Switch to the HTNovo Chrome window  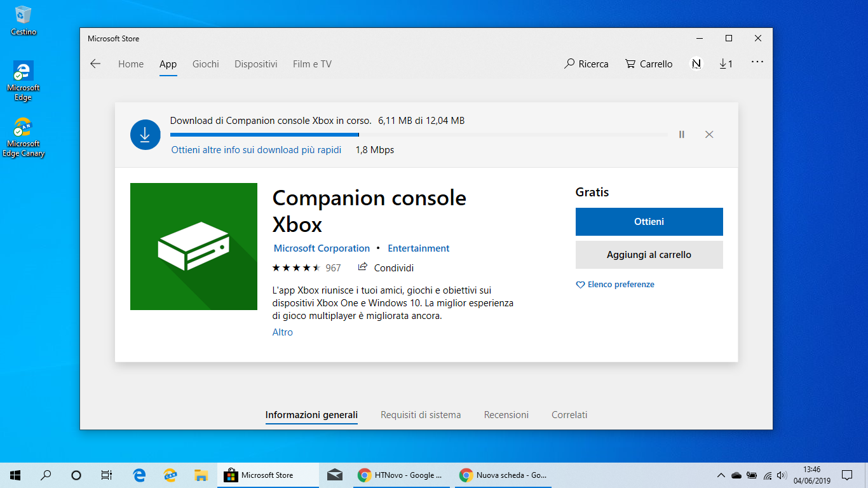pos(401,475)
